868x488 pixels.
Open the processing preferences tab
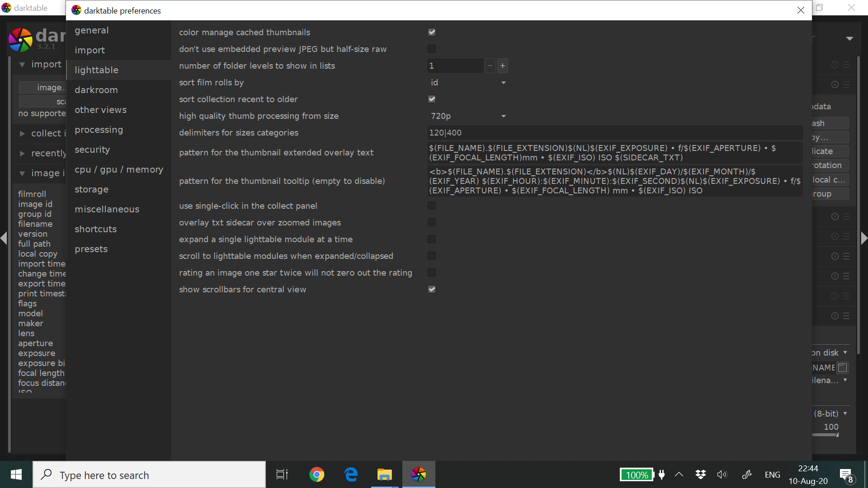[x=99, y=130]
